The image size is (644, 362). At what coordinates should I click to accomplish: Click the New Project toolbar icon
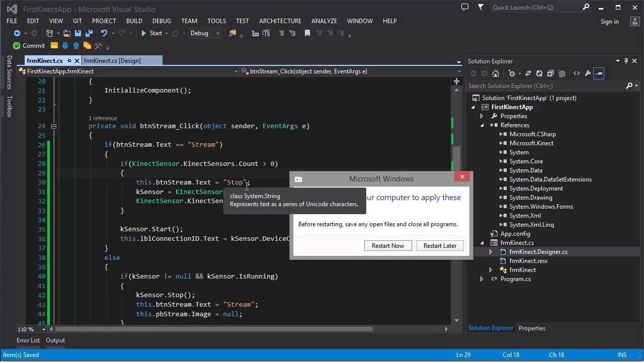pos(50,33)
